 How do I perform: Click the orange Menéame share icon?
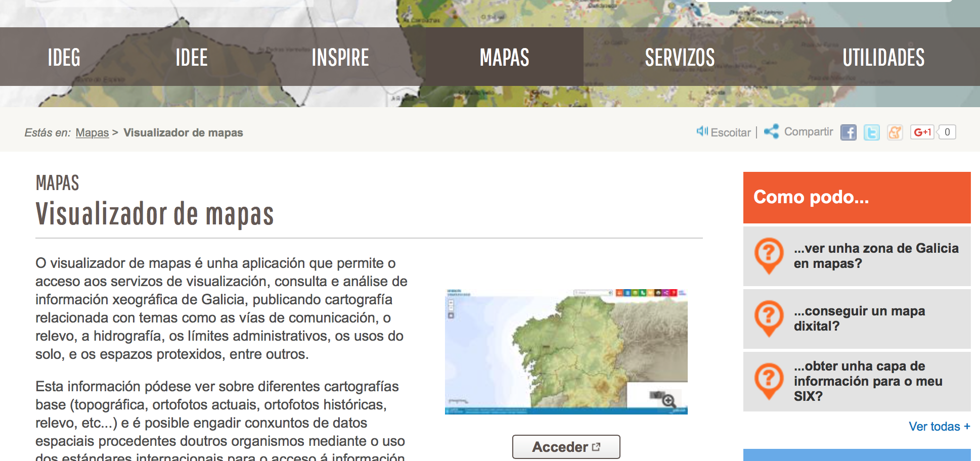(895, 132)
